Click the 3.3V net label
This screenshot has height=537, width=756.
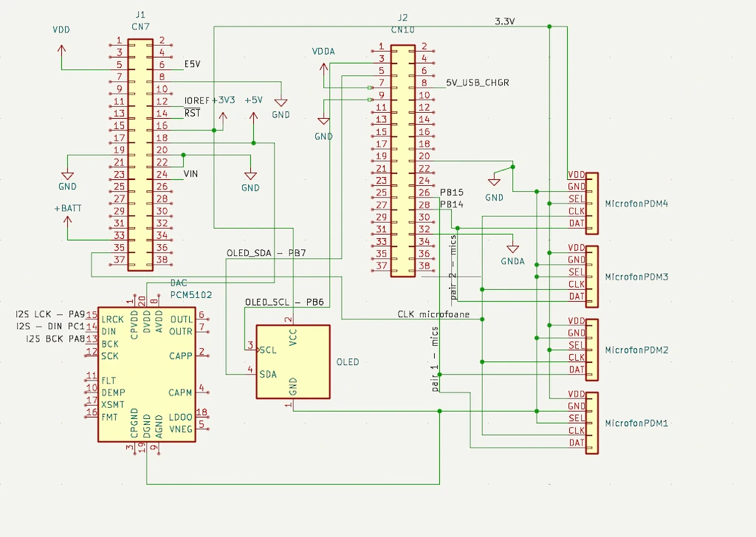click(x=505, y=21)
